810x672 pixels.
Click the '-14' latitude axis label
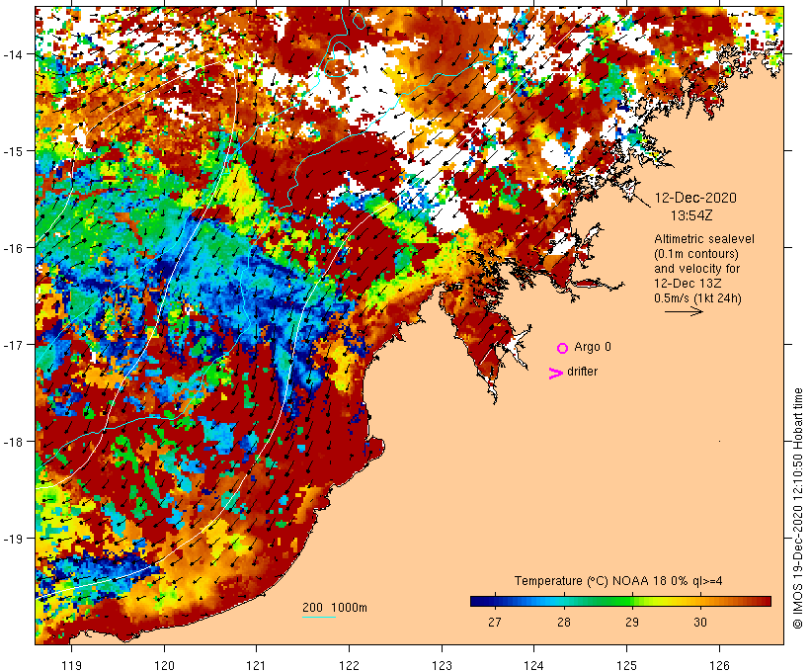(x=13, y=54)
